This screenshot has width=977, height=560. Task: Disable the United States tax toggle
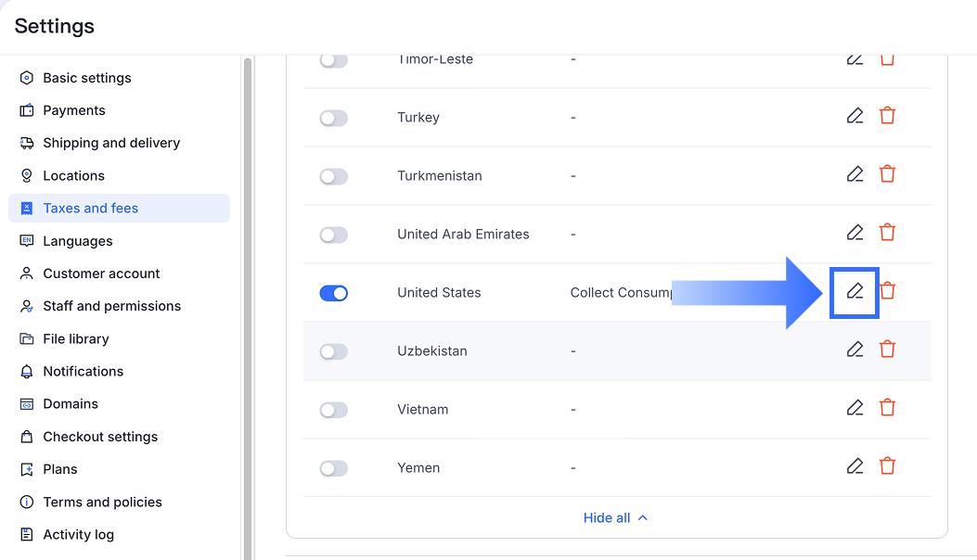333,293
